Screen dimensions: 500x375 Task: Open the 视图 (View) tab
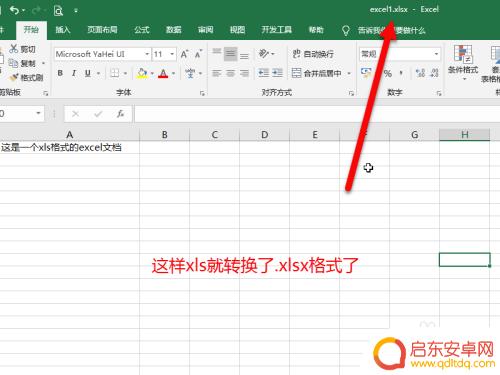point(237,30)
